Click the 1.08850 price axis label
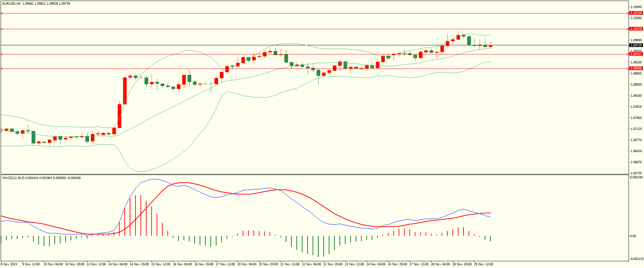This screenshot has width=644, height=268. point(636,73)
